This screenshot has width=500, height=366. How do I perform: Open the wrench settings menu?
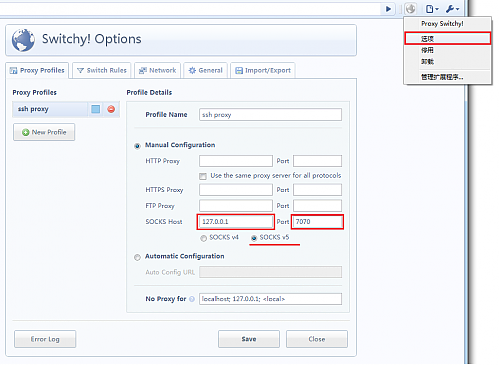point(452,9)
